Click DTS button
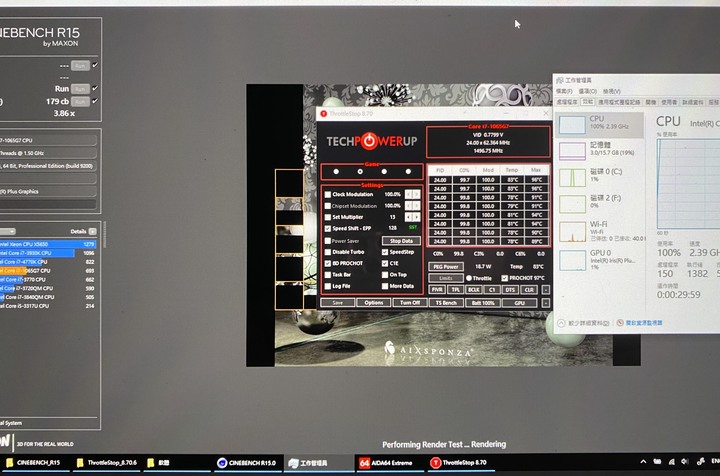The width and height of the screenshot is (720, 476). (510, 290)
